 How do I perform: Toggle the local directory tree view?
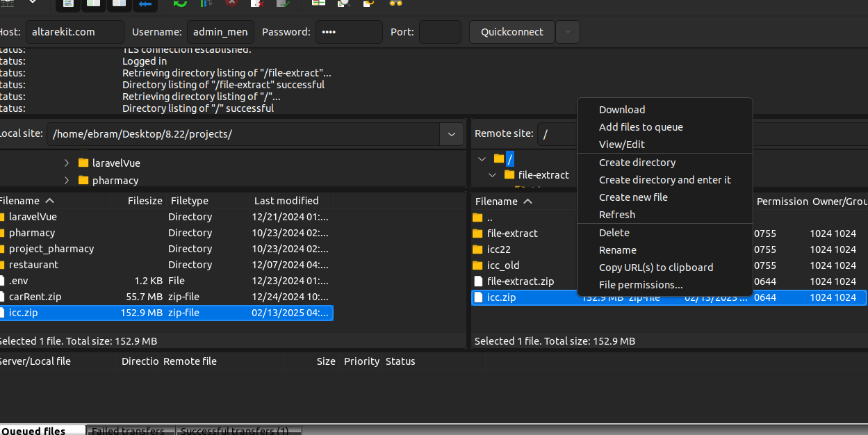click(x=94, y=3)
